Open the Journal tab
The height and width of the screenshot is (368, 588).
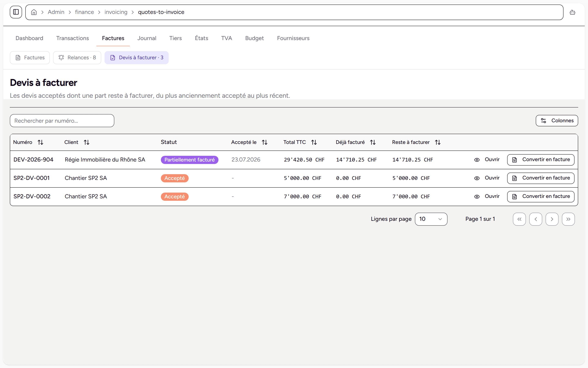coord(147,38)
